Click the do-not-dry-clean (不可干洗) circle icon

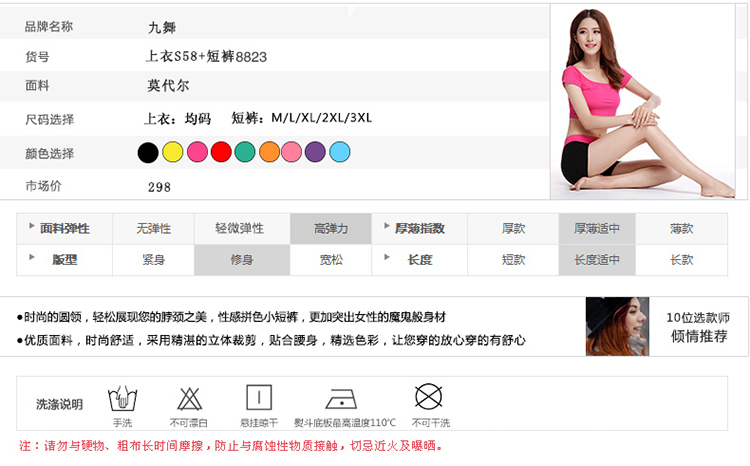point(429,395)
